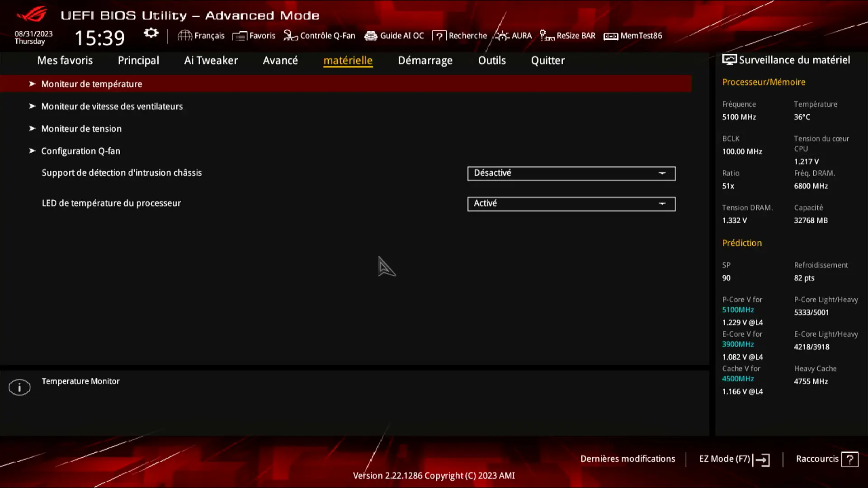Image resolution: width=868 pixels, height=488 pixels.
Task: Expand Moniteur de tension arrow
Action: click(32, 128)
